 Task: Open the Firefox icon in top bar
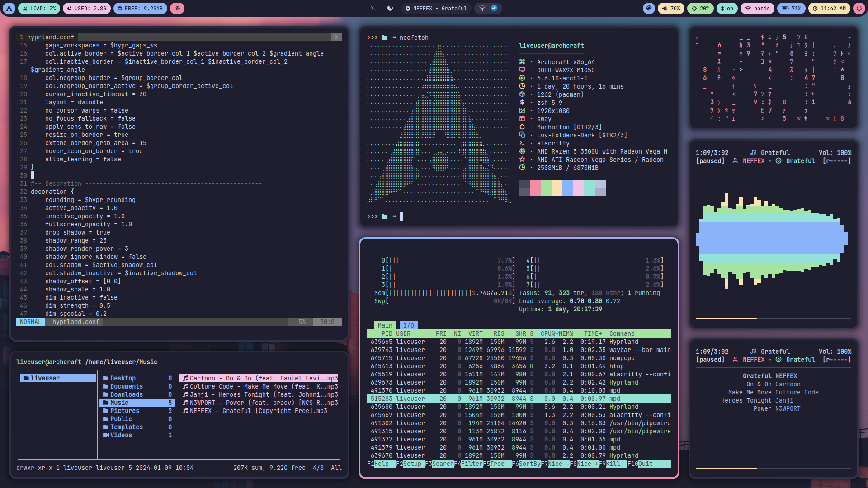(390, 8)
